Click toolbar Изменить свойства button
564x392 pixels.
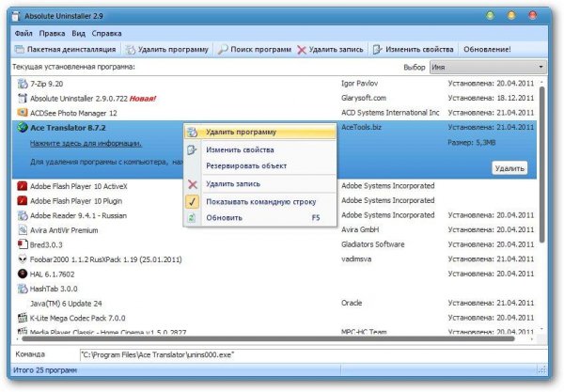coord(413,50)
